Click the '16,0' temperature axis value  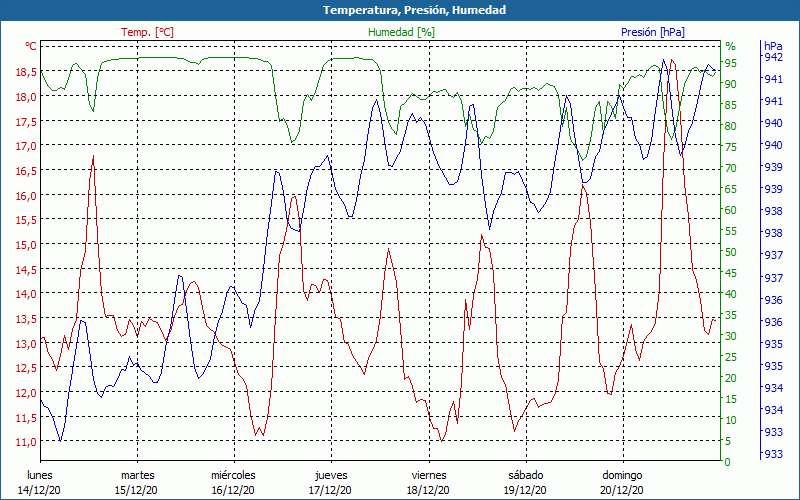pyautogui.click(x=27, y=195)
